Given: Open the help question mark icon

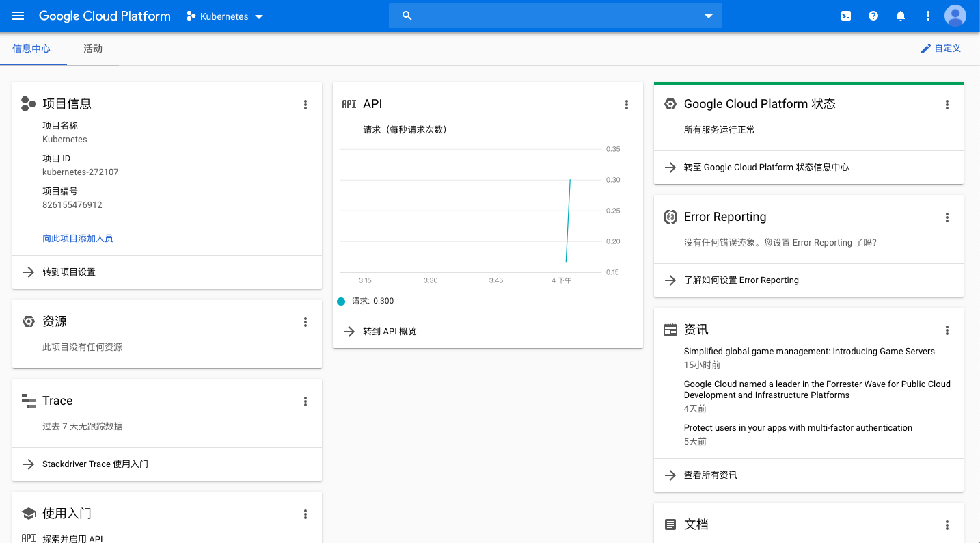Looking at the screenshot, I should (873, 16).
